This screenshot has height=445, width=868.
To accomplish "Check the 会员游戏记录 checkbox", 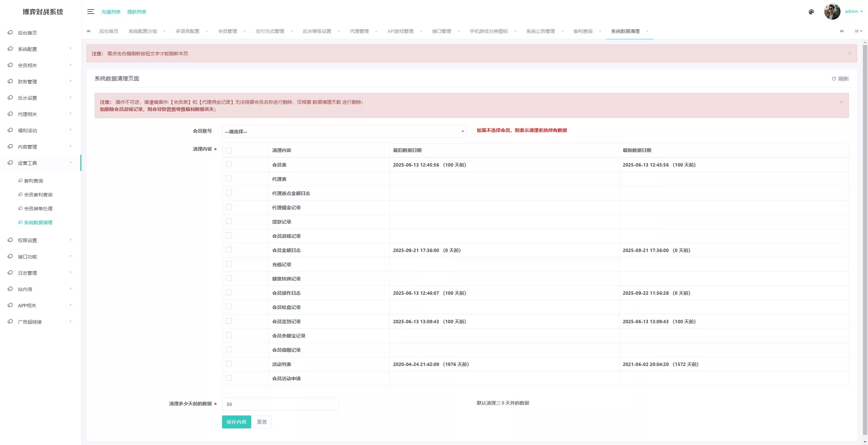I will pos(230,236).
